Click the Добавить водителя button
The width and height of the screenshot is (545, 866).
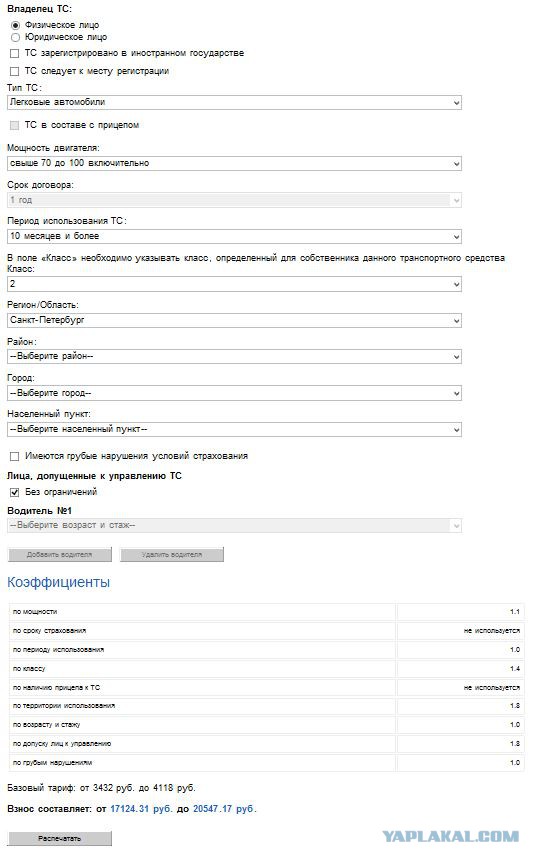click(60, 555)
